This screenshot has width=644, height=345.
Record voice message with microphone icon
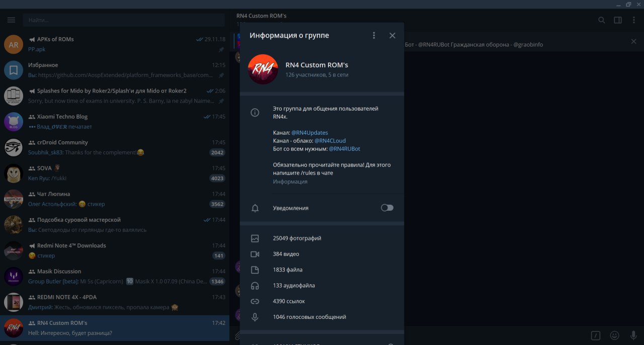point(633,335)
